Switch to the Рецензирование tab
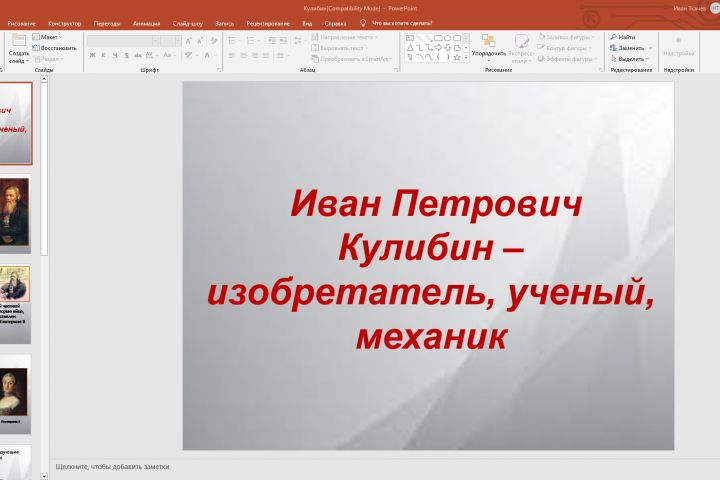The image size is (720, 480). point(268,23)
